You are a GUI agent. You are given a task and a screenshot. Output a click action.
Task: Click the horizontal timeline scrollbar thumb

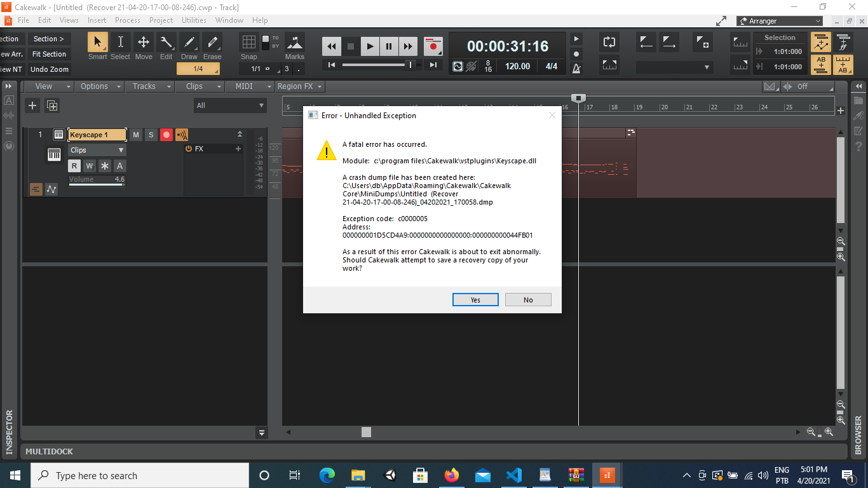367,432
